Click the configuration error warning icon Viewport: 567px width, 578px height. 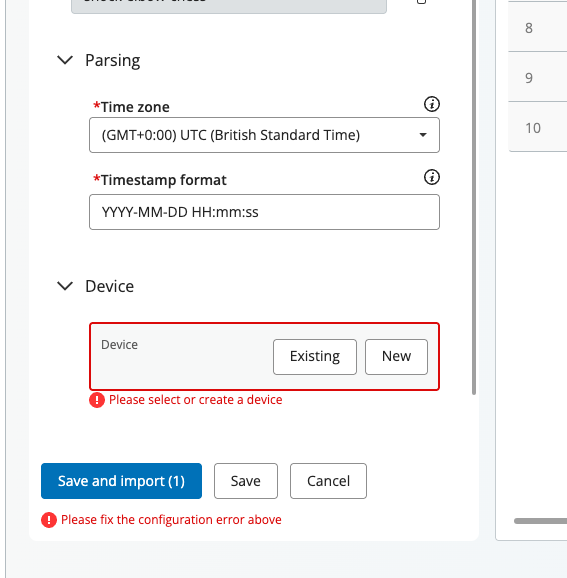pyautogui.click(x=49, y=520)
